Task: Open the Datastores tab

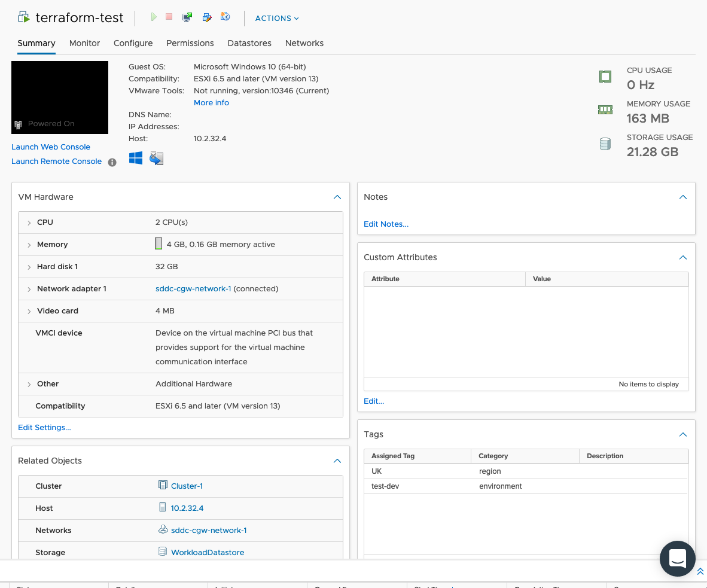Action: 249,43
